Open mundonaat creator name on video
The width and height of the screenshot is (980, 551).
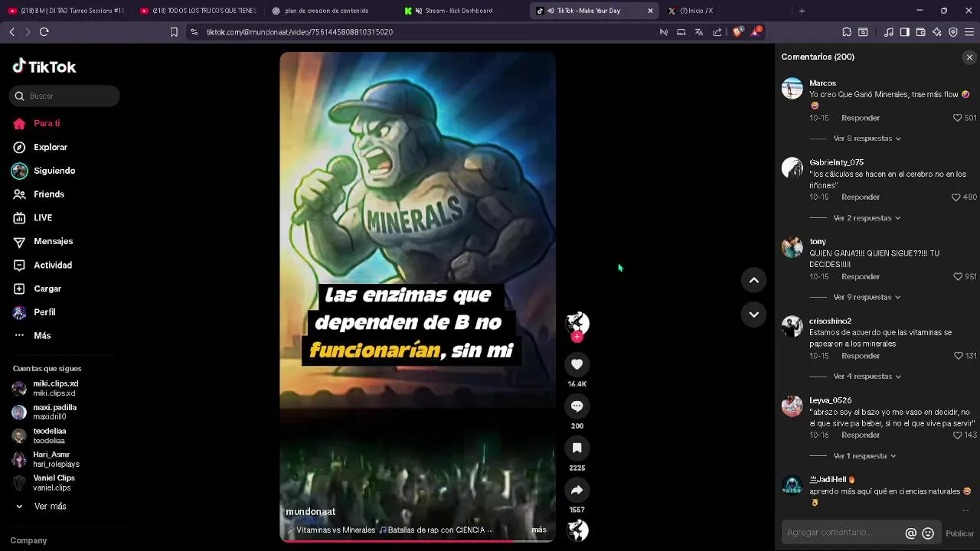[x=311, y=512]
